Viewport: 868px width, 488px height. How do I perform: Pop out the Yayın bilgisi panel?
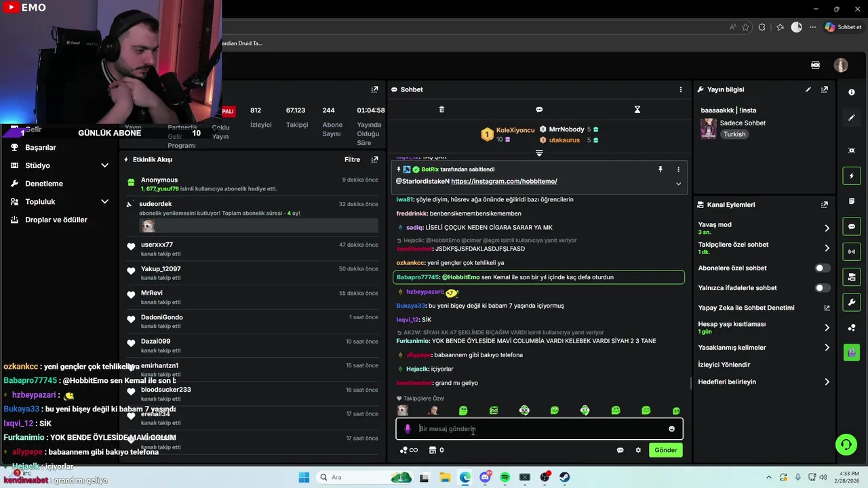[825, 89]
